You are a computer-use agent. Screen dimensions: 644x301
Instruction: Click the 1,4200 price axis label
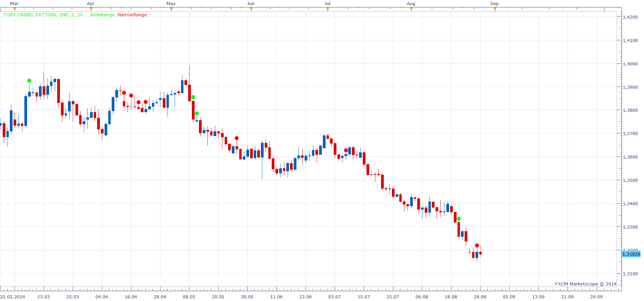tap(630, 17)
